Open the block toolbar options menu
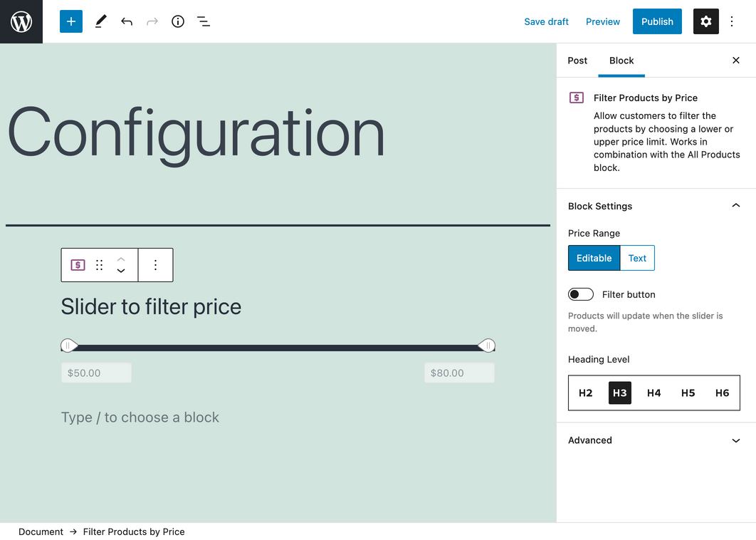756x540 pixels. 155,264
